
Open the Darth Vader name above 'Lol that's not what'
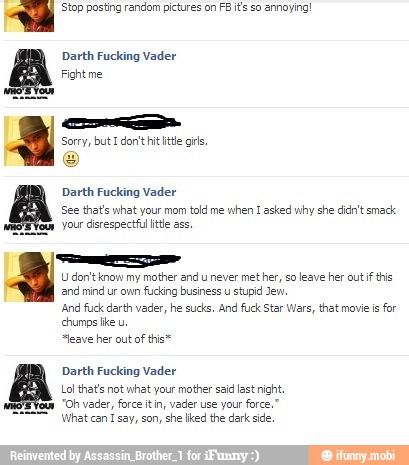pos(119,371)
